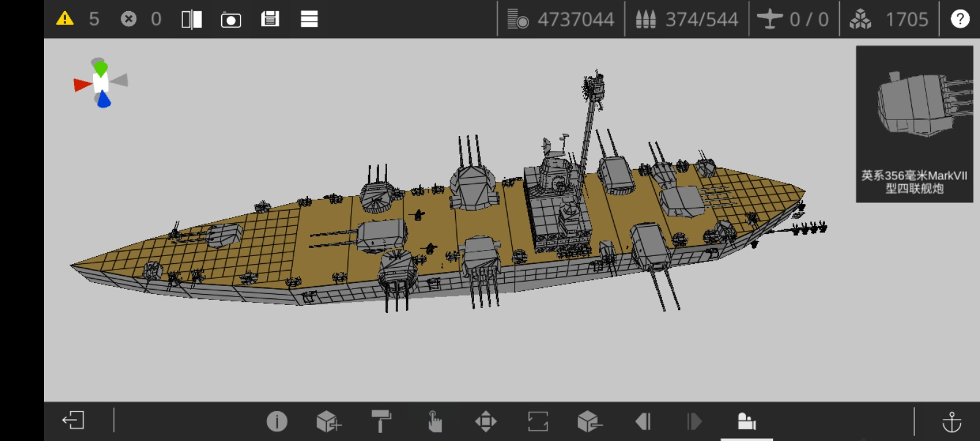
Task: Save the ship with floppy disk icon
Action: (x=270, y=20)
